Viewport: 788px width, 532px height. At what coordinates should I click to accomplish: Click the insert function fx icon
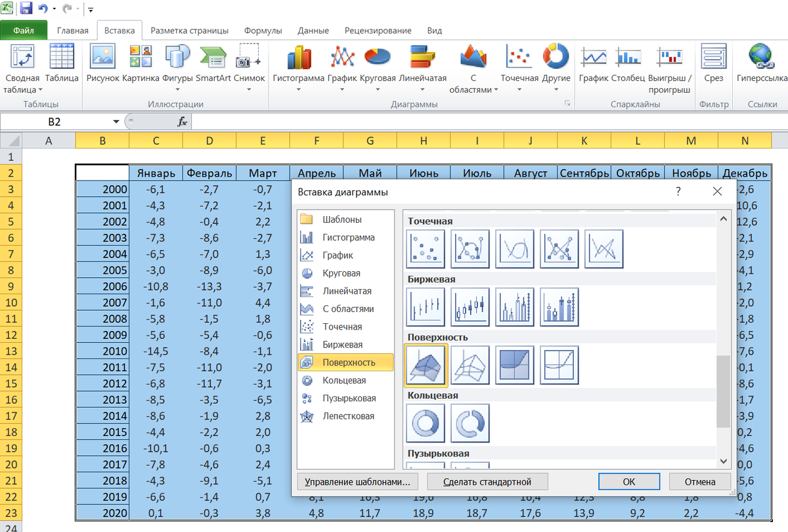pos(183,122)
